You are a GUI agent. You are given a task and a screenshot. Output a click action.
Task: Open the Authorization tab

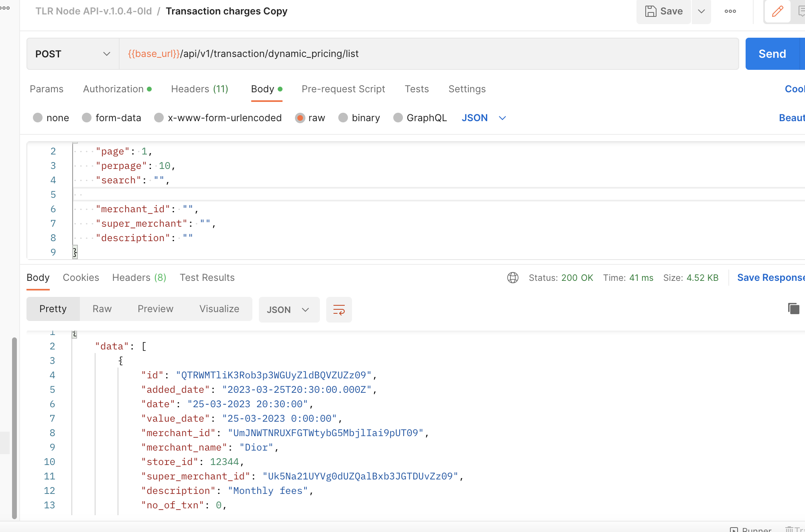pyautogui.click(x=117, y=89)
